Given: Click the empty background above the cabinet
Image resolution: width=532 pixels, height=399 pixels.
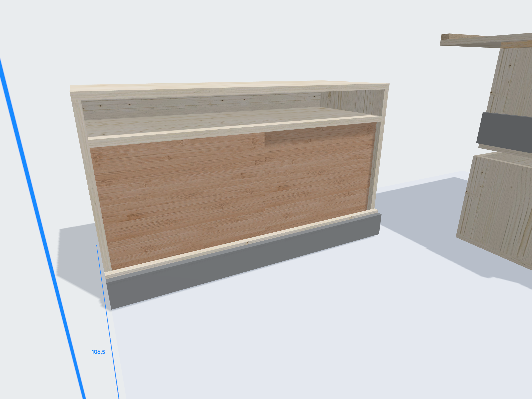Looking at the screenshot, I should pos(217,36).
